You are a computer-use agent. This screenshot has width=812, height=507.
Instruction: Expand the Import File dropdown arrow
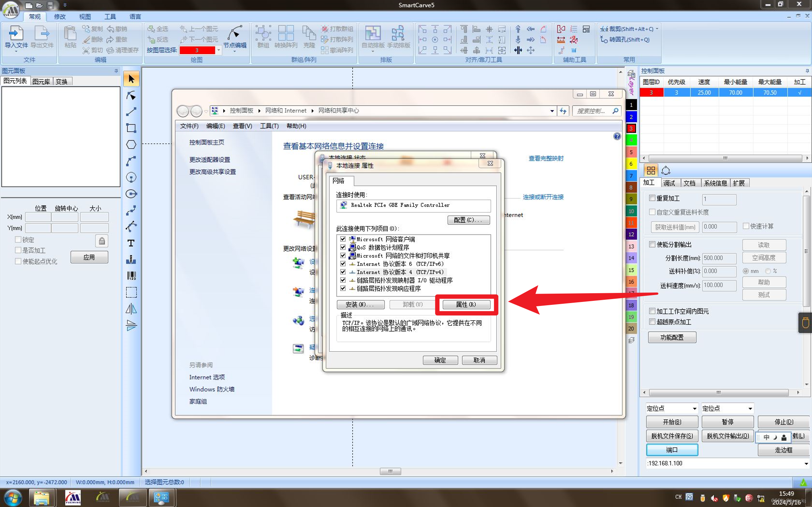16,52
